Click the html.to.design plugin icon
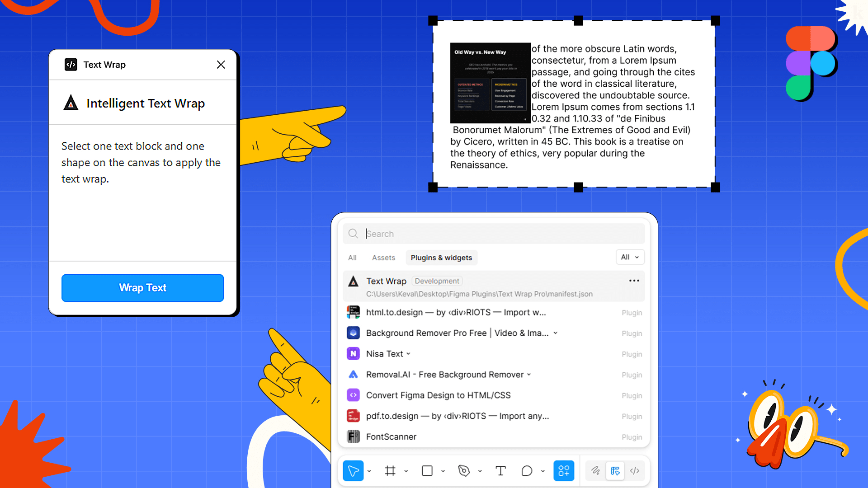The height and width of the screenshot is (488, 868). click(x=353, y=312)
